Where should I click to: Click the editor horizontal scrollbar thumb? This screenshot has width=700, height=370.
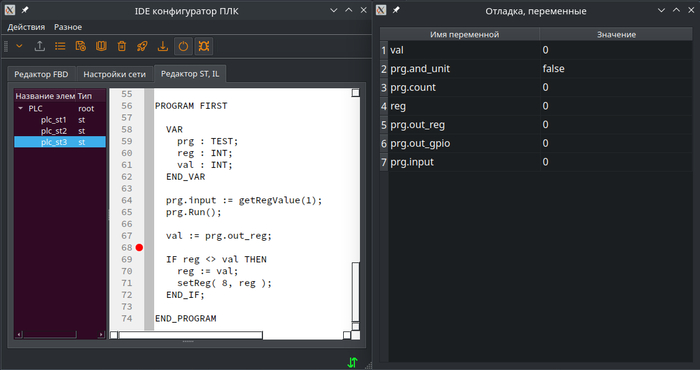pos(191,335)
